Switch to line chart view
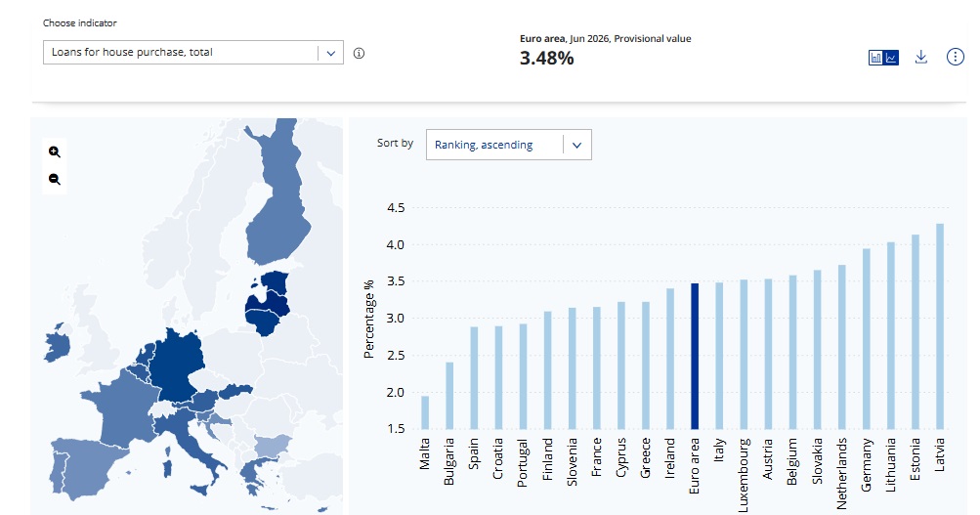980x515 pixels. tap(891, 58)
